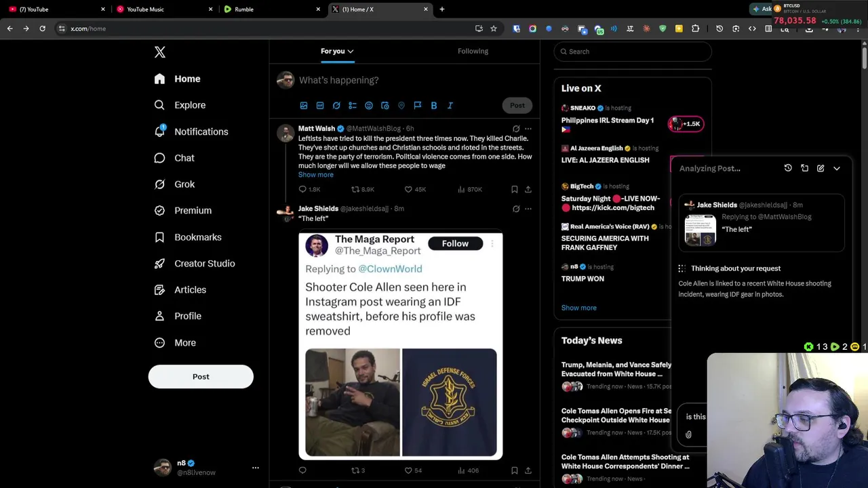
Task: Reply to Matt Walsh's post
Action: (x=309, y=189)
